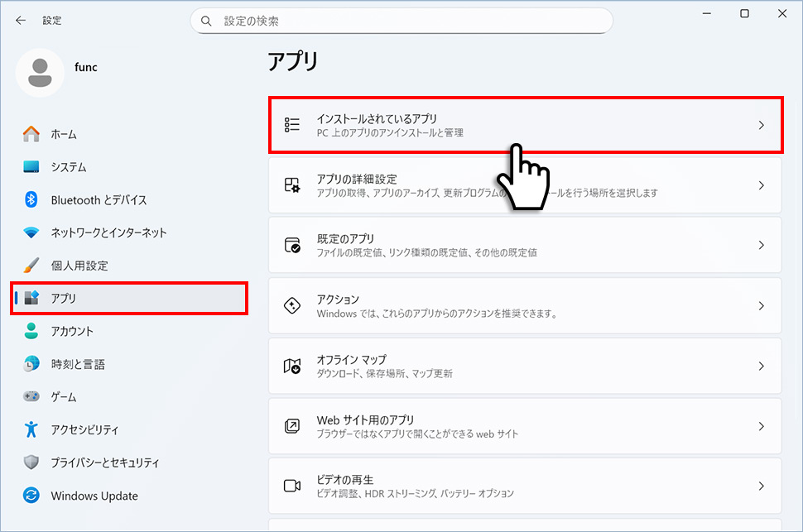Expand 既定のアプリ using the right chevron

761,245
